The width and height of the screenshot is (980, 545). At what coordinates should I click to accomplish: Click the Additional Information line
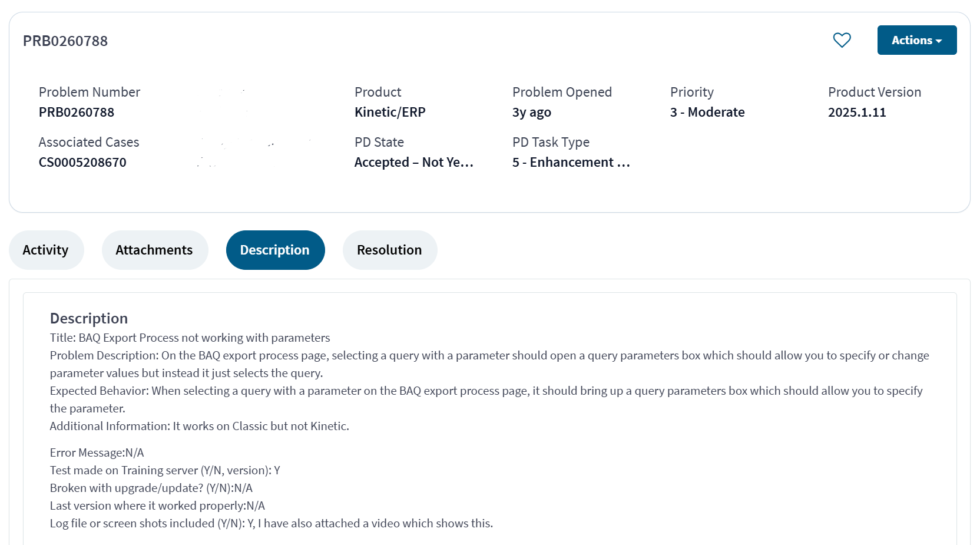point(199,426)
